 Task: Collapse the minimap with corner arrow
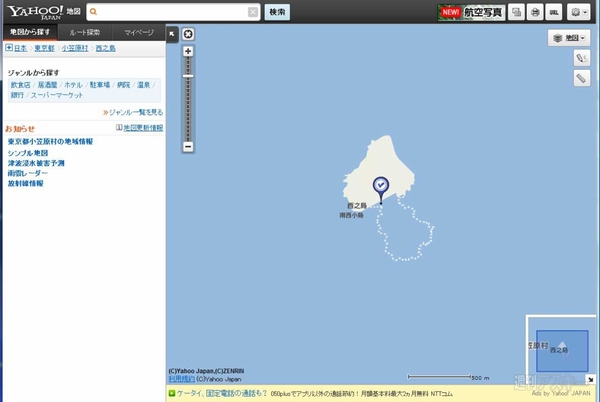pyautogui.click(x=591, y=379)
